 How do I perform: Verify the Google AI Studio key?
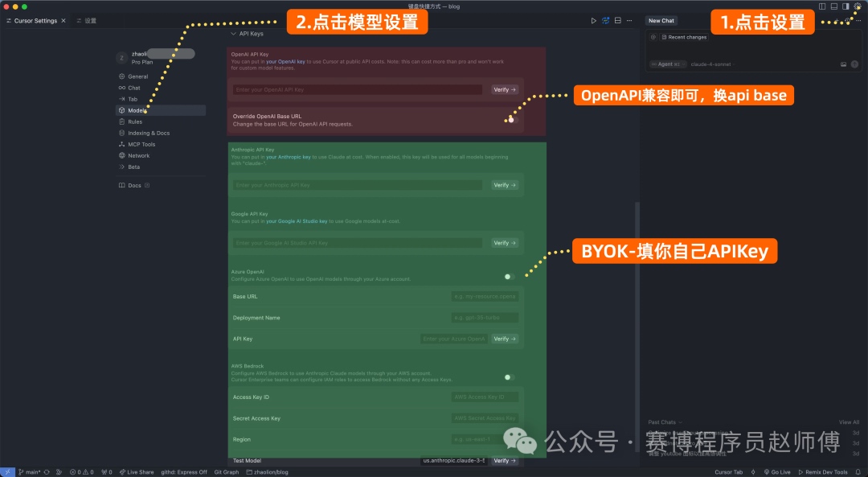[x=504, y=243]
